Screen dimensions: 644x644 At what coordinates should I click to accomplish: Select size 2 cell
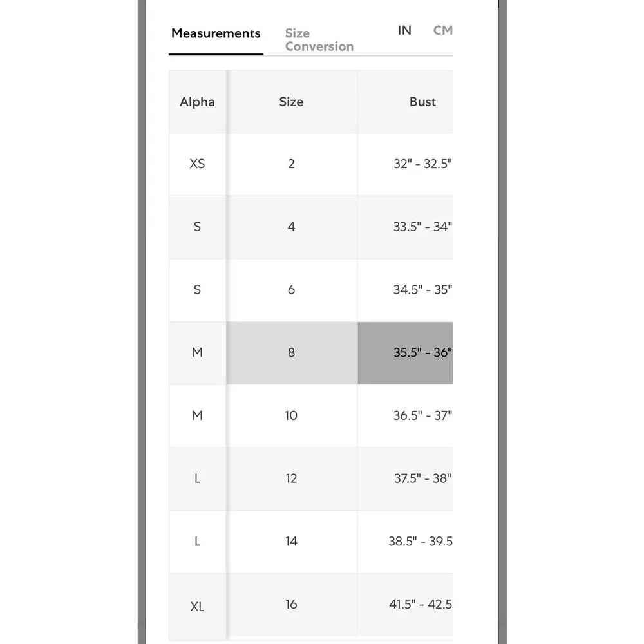tap(291, 164)
